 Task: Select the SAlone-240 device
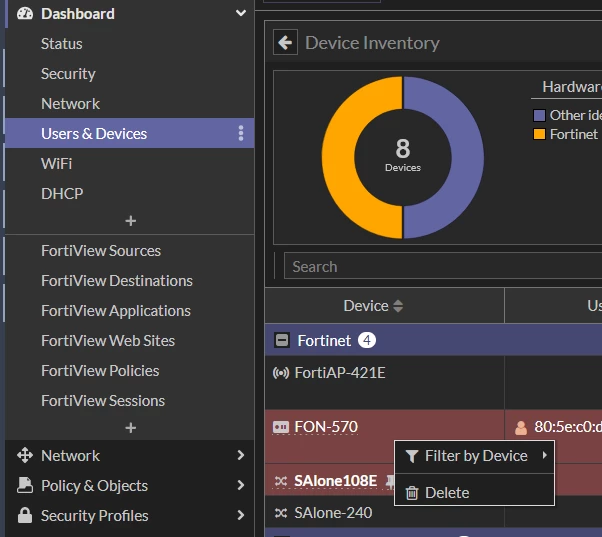(x=333, y=512)
